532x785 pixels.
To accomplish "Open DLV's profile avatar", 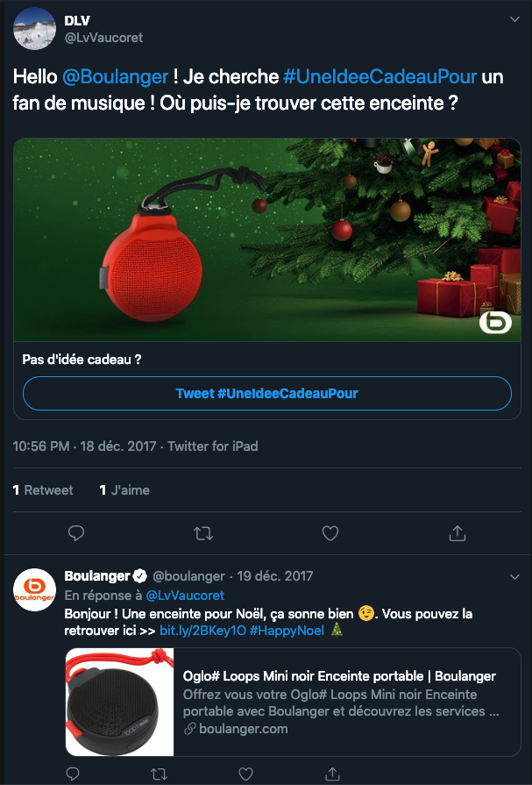I will click(x=34, y=29).
